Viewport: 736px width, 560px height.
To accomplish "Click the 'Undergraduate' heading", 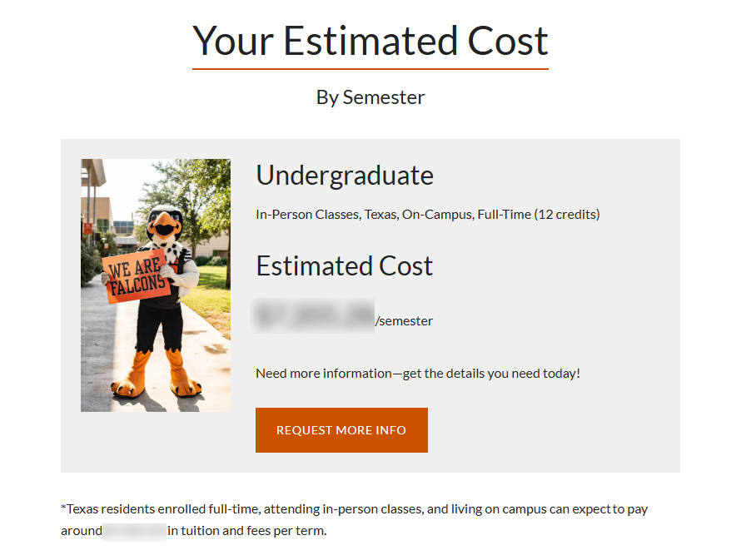I will (x=345, y=176).
